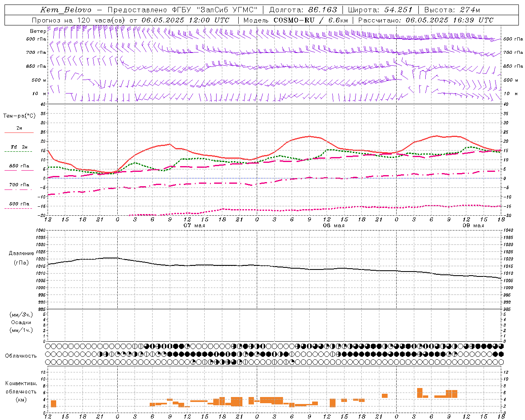This screenshot has width=525, height=420.
Task: Click the 500 гПа temperature legend label
Action: click(x=19, y=204)
